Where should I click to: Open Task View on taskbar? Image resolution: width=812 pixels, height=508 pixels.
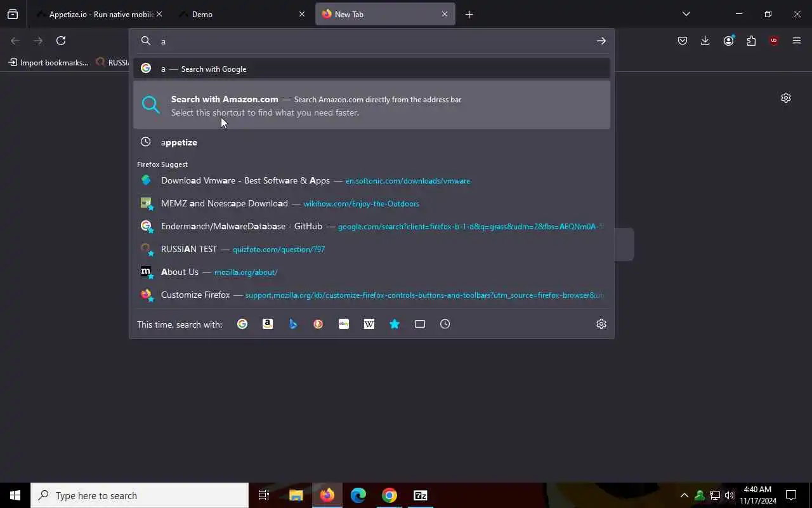click(x=264, y=495)
